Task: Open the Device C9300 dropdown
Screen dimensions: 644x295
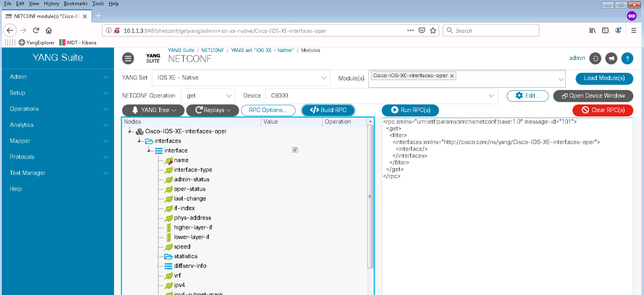Action: [381, 96]
